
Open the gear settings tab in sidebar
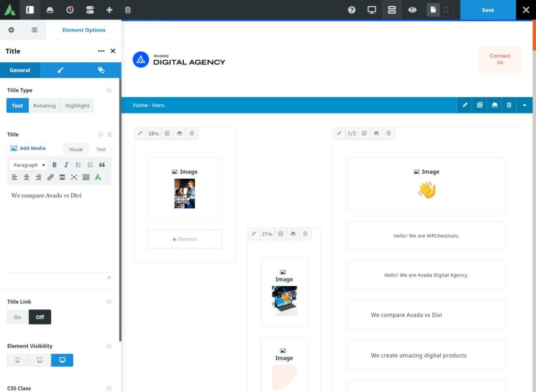12,30
